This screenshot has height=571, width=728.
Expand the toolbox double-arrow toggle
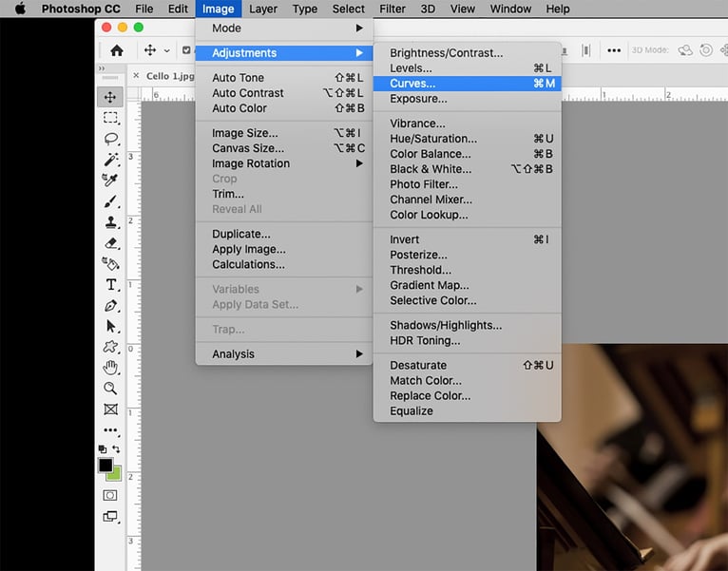(x=102, y=68)
